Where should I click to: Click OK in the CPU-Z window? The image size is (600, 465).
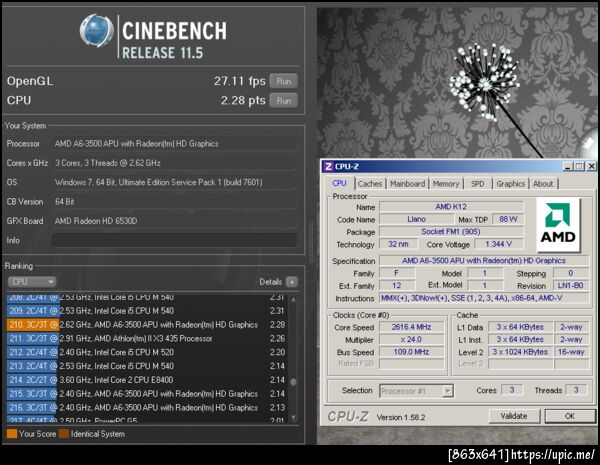coord(569,416)
